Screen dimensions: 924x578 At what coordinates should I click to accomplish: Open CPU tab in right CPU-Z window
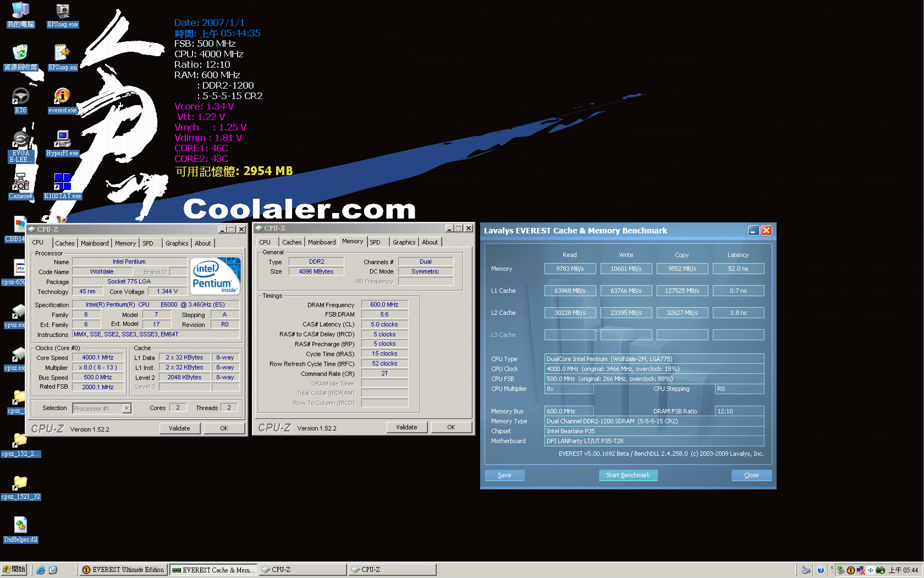265,242
